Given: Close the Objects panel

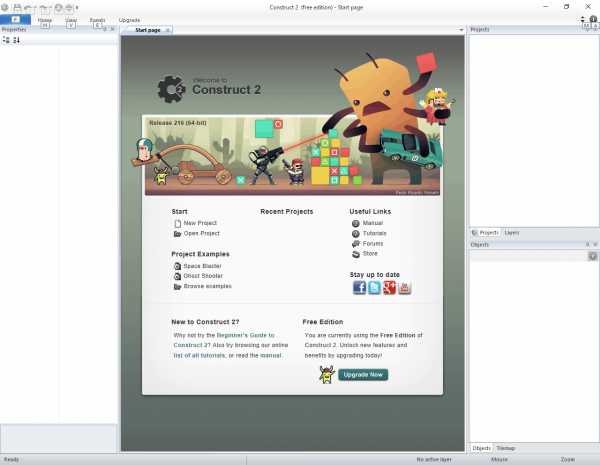Looking at the screenshot, I should click(x=595, y=244).
